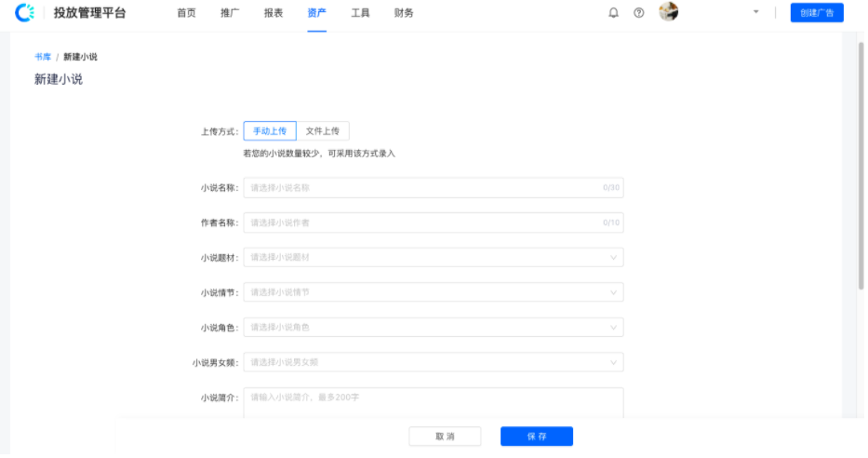
Task: Open the 小说情节 dropdown
Action: click(434, 292)
